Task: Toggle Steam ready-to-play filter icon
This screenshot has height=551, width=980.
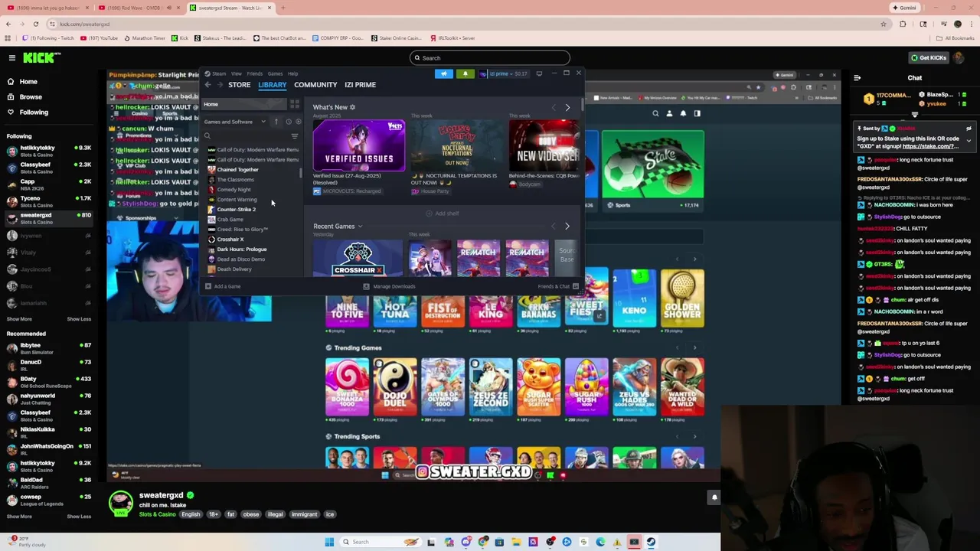Action: (298, 122)
